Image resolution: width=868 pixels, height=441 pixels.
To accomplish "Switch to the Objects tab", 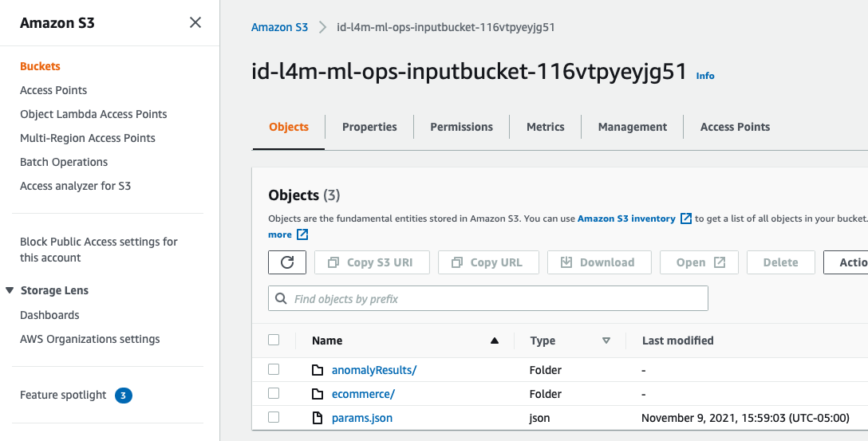I will (289, 127).
